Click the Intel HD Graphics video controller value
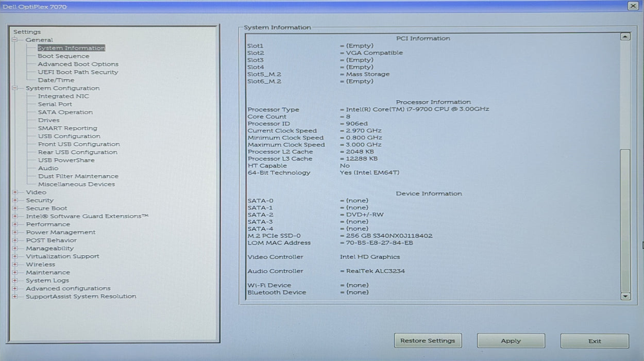The image size is (644, 361). click(x=369, y=257)
